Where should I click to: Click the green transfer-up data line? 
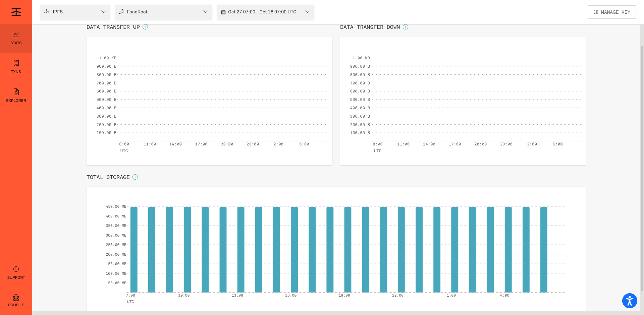(x=223, y=141)
